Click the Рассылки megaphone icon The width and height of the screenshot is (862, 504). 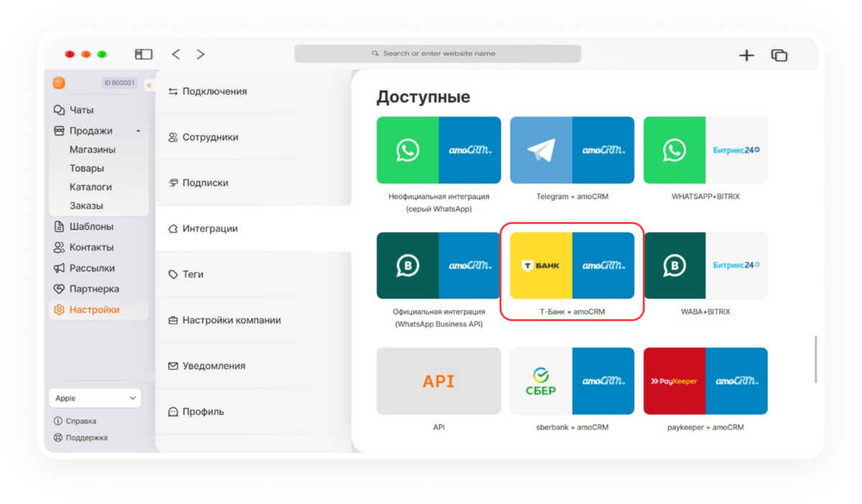[59, 269]
